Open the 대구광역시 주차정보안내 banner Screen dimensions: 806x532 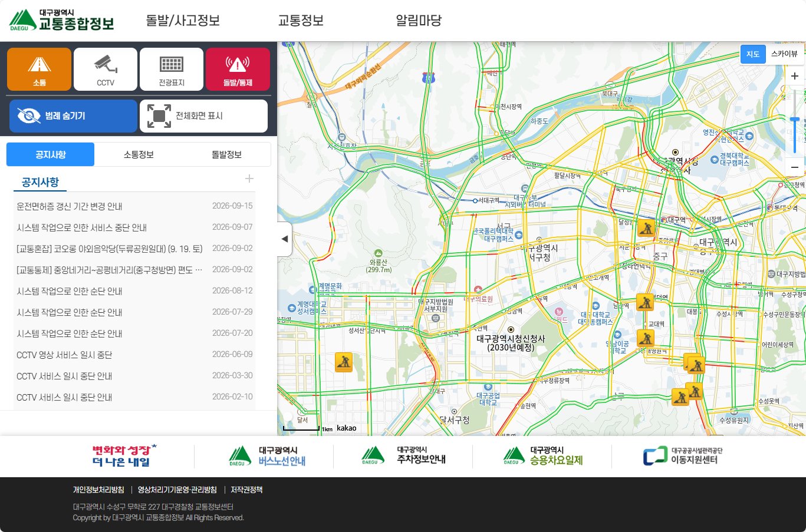point(404,456)
